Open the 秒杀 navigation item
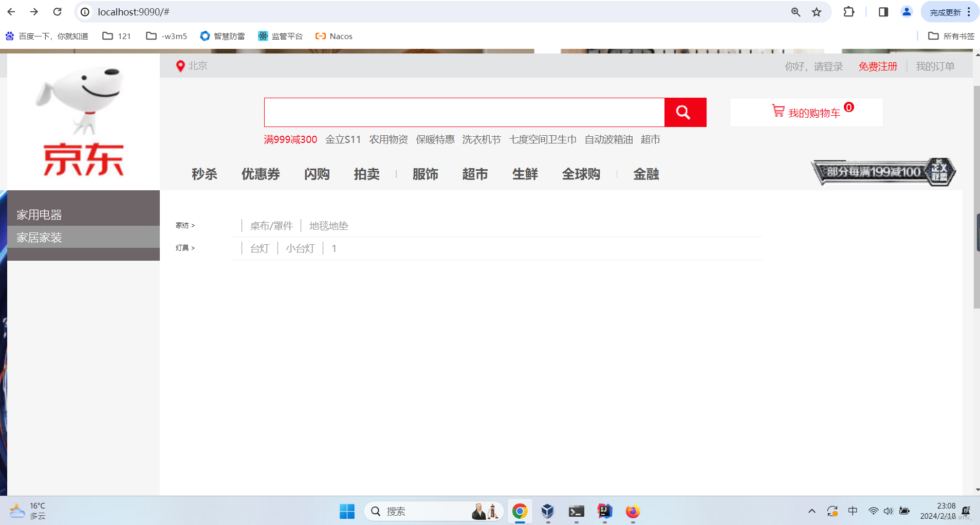Image resolution: width=980 pixels, height=525 pixels. pos(205,174)
